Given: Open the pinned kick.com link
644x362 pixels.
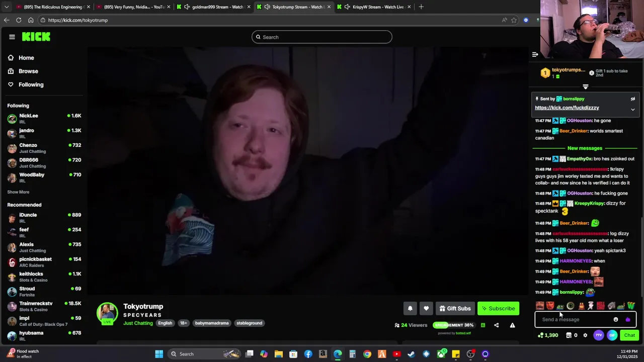Looking at the screenshot, I should [567, 108].
